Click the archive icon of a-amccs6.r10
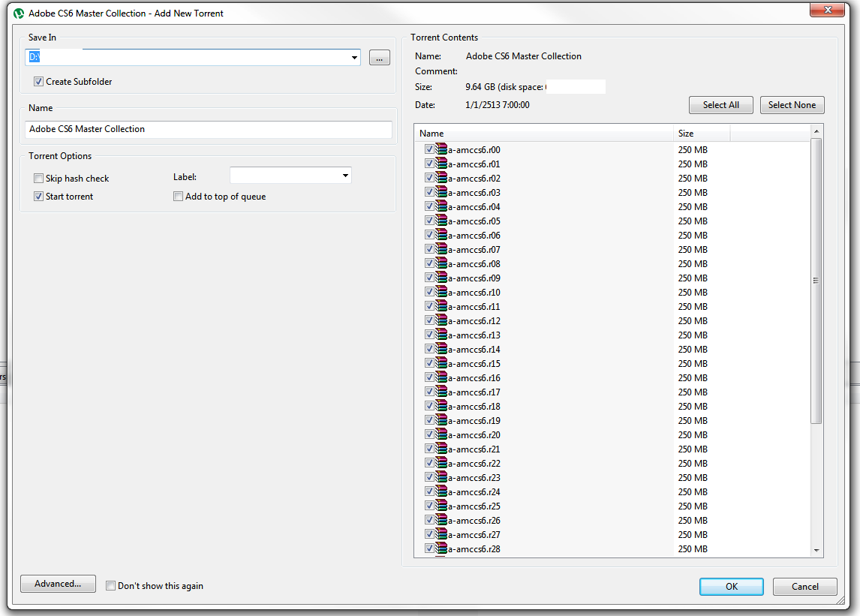860x616 pixels. [x=441, y=292]
